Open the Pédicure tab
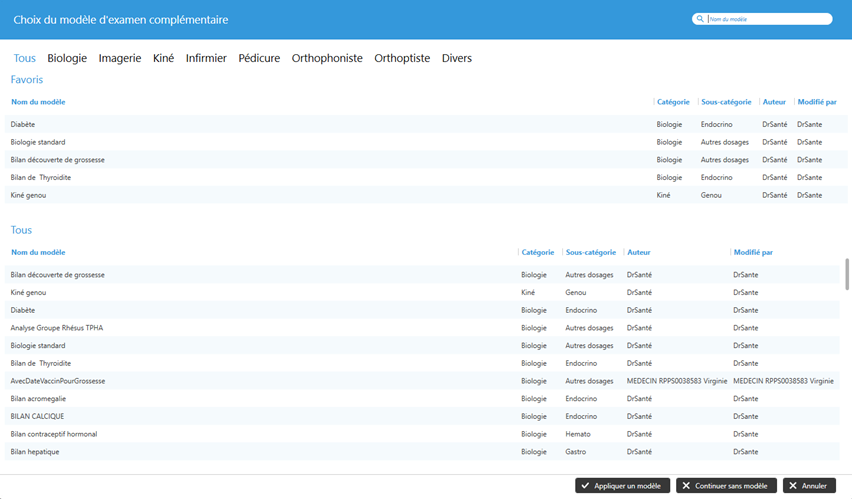852x499 pixels. pyautogui.click(x=259, y=58)
